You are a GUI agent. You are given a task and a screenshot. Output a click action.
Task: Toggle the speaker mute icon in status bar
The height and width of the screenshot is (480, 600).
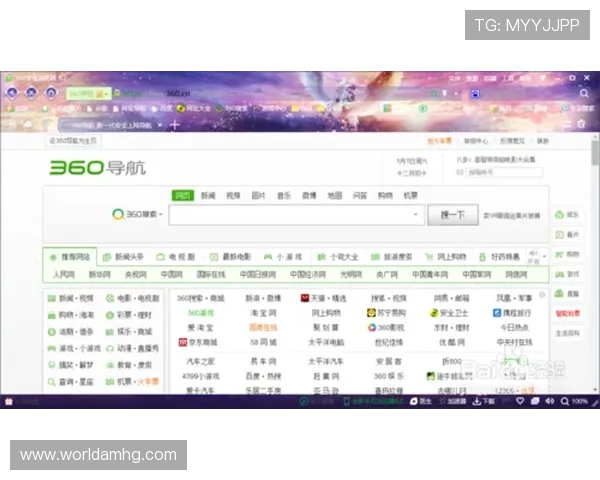pyautogui.click(x=550, y=401)
